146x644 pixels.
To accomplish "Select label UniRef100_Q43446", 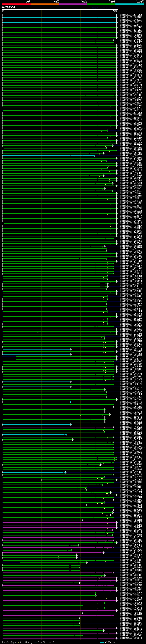I will click(131, 87).
